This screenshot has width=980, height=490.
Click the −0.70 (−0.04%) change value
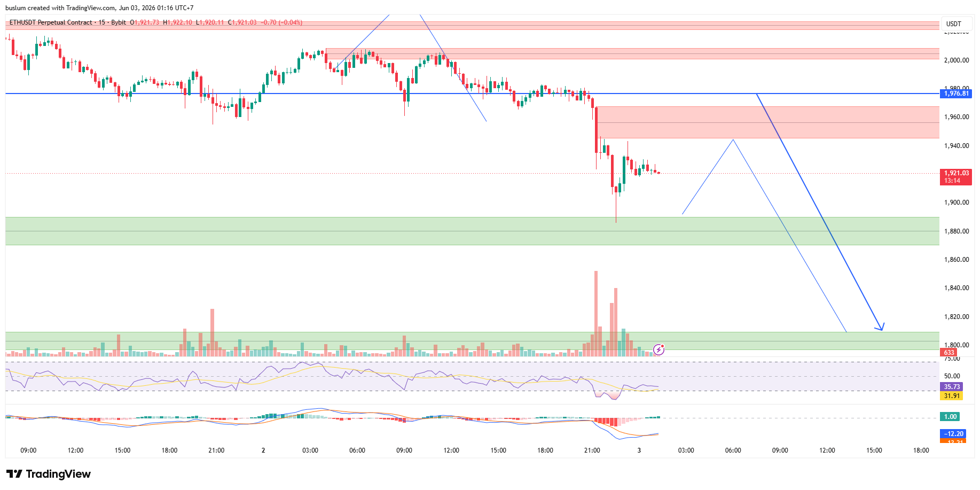[281, 22]
